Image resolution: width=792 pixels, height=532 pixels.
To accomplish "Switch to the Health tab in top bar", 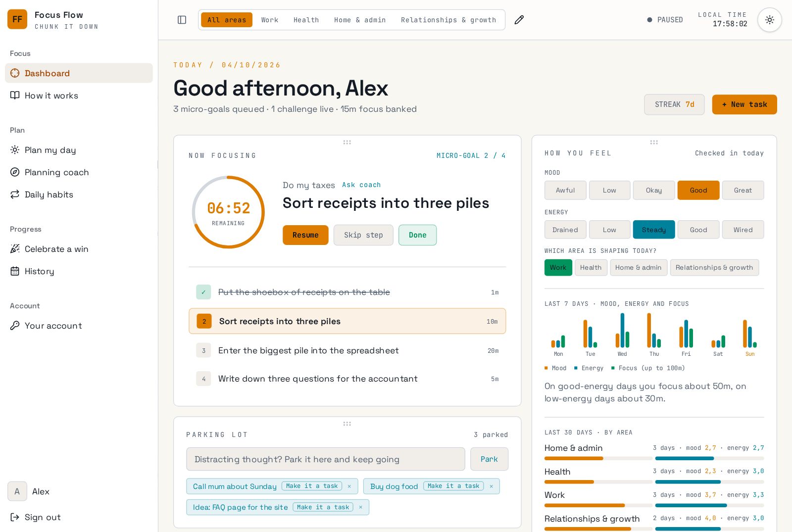I will [x=306, y=20].
